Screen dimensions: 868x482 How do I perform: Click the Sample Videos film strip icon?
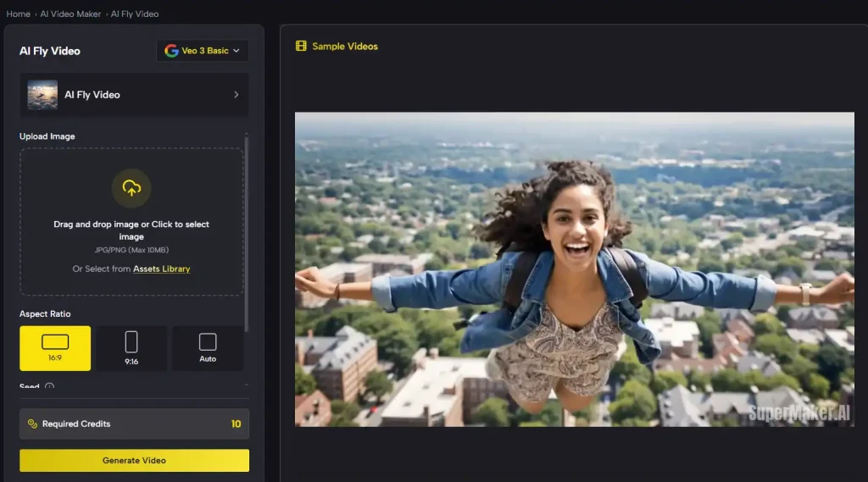301,46
